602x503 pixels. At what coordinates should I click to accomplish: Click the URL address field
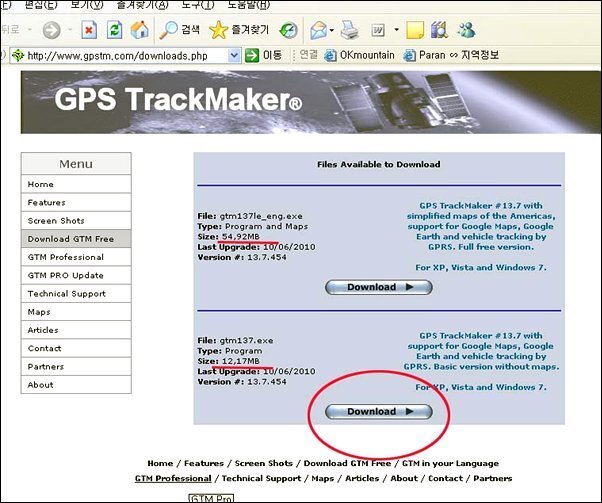[126, 56]
